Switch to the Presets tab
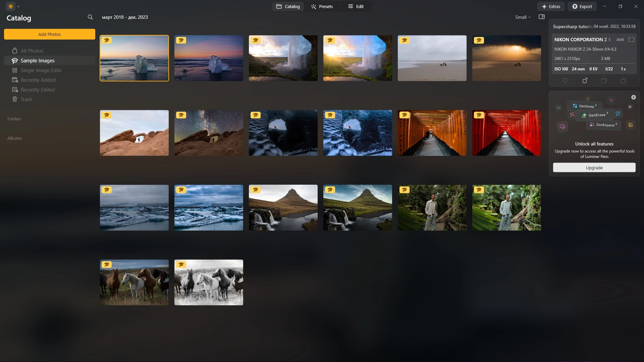Viewport: 644px width, 362px height. pos(322,6)
